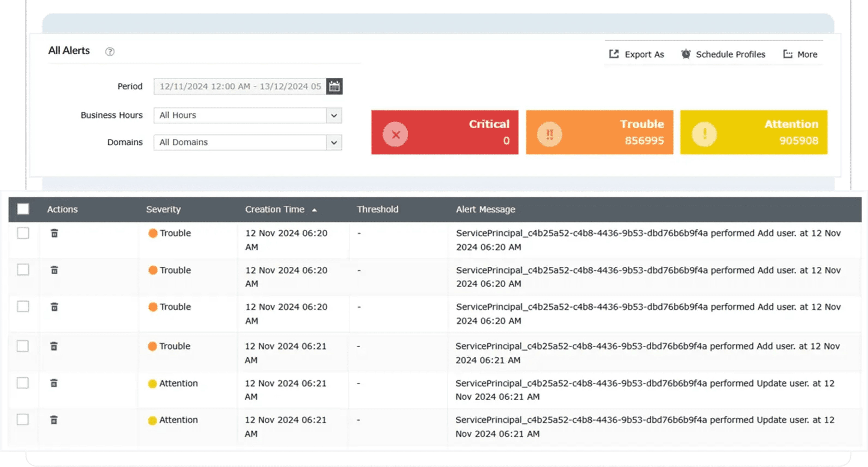
Task: Select the first Attention alert row checkbox
Action: pos(23,383)
